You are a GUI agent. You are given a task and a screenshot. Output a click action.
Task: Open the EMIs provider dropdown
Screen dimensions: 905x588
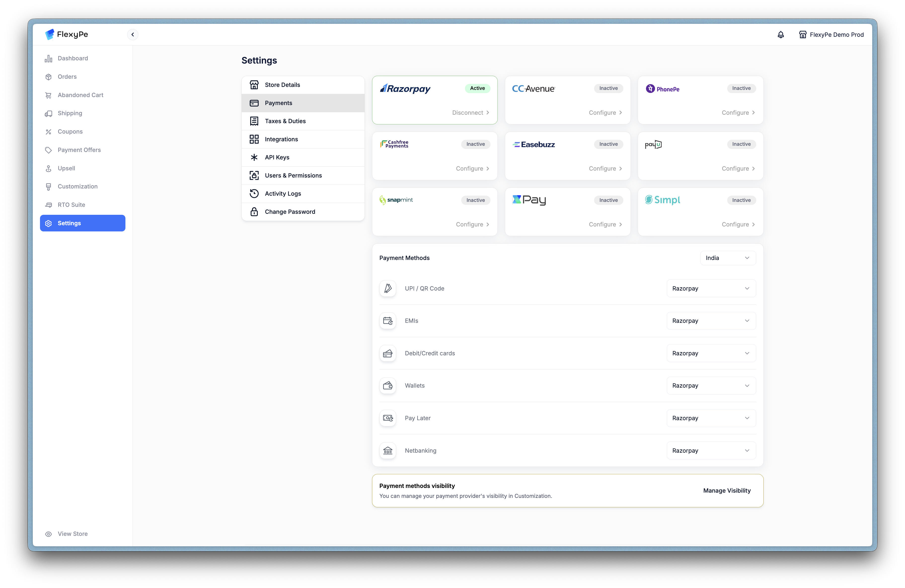pos(711,321)
